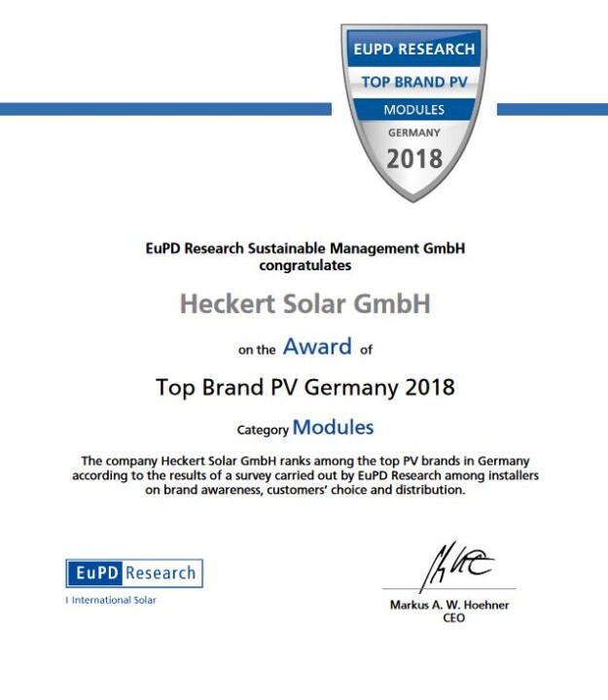Click the 'CEO' title text
This screenshot has width=608, height=700.
pos(454,618)
